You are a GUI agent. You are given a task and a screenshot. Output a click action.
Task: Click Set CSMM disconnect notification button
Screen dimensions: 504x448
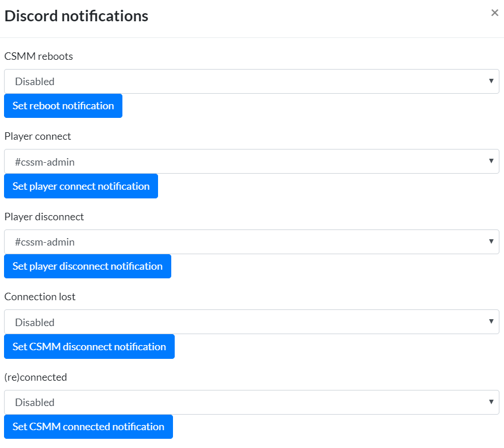[x=89, y=347]
